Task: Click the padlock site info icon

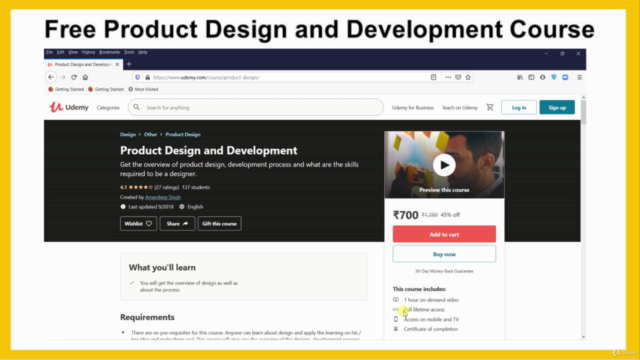Action: click(x=147, y=77)
